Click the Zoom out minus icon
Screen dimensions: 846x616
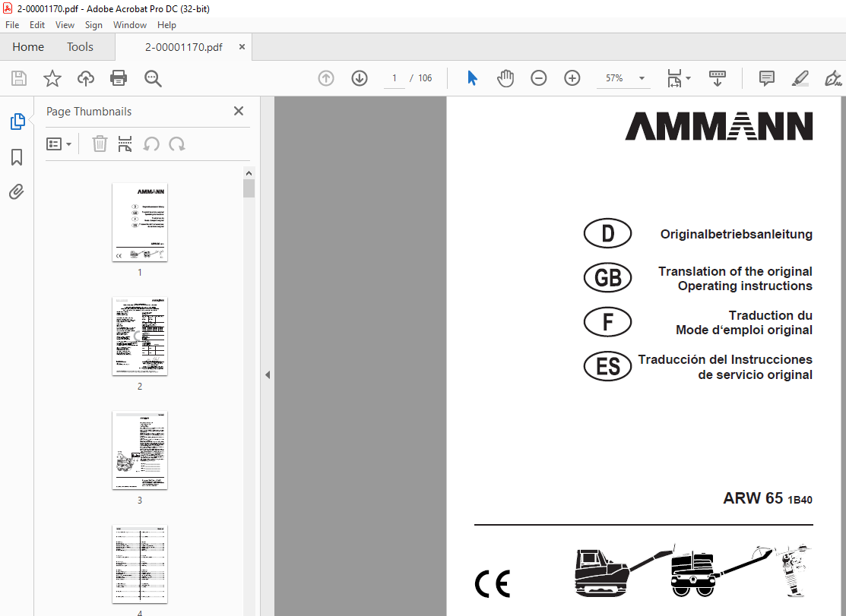(538, 78)
